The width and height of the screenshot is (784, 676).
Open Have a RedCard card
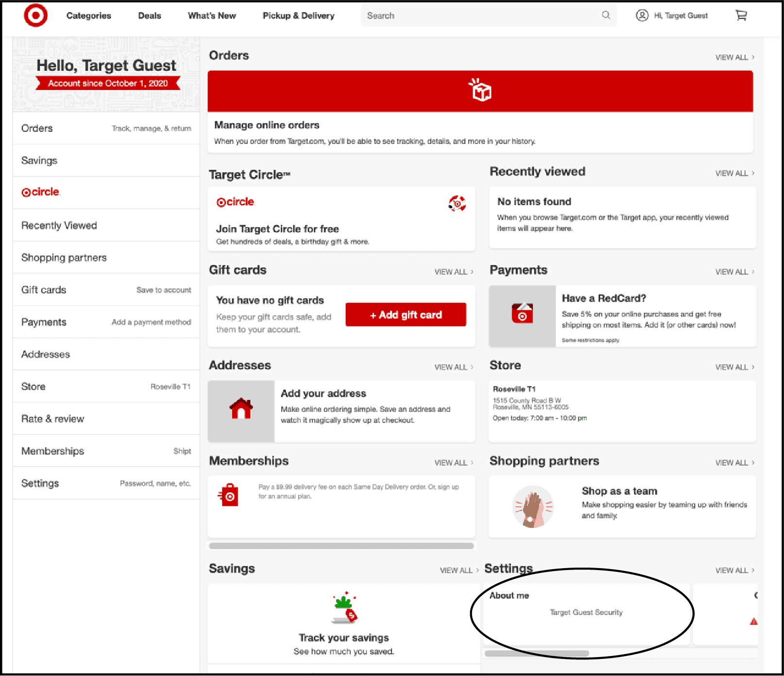[623, 316]
